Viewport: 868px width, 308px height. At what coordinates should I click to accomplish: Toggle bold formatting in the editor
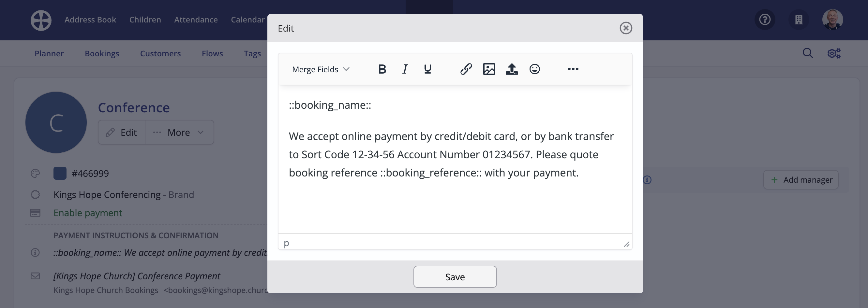click(x=382, y=69)
